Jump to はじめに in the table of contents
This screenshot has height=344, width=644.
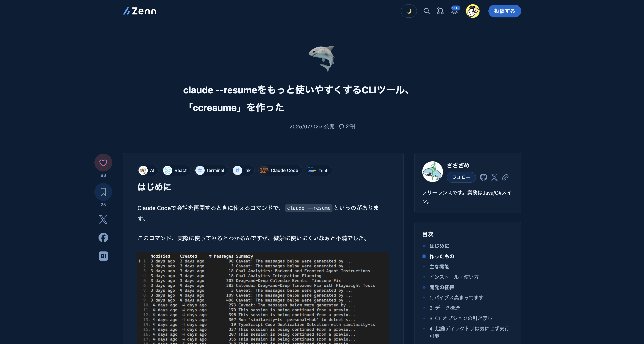439,246
